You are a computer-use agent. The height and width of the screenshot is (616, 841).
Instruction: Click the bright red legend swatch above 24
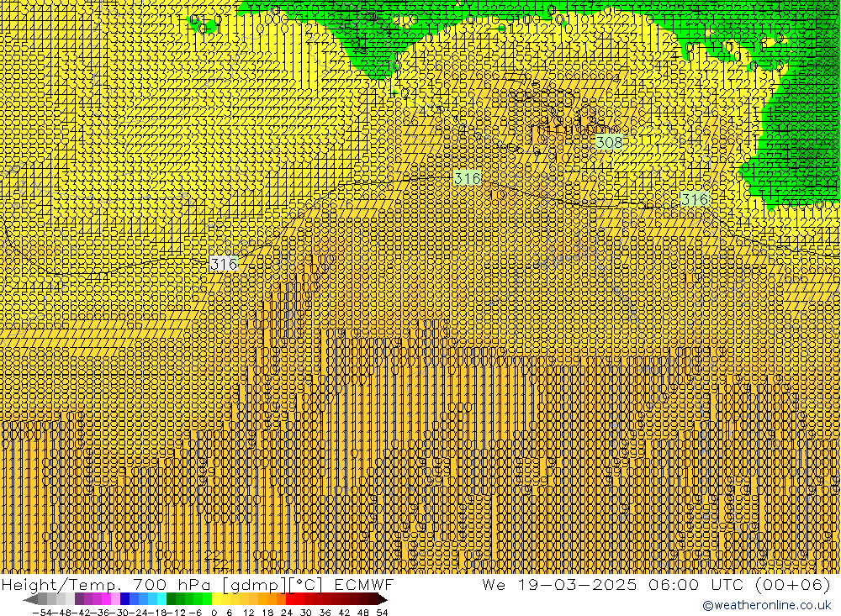click(x=290, y=599)
